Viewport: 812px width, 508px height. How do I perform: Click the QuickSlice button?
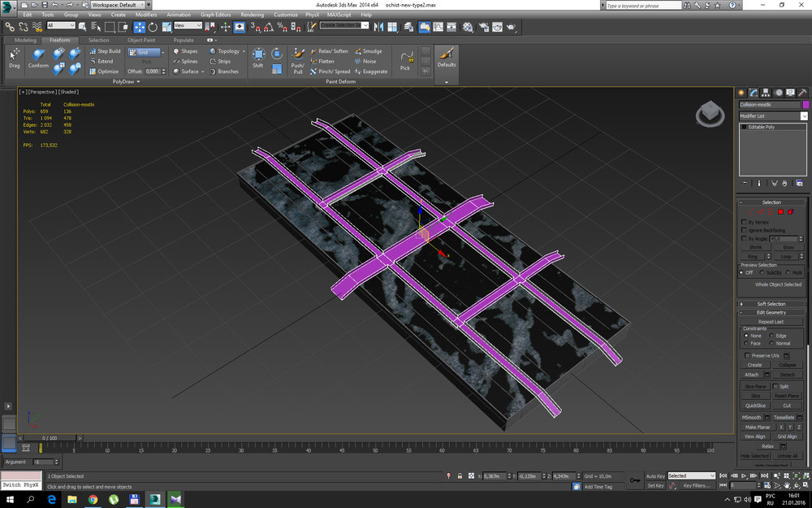pyautogui.click(x=755, y=405)
